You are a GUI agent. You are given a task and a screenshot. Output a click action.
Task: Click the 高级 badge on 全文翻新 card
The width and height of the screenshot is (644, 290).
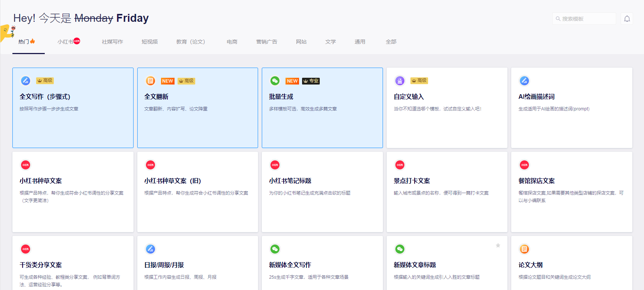coord(186,81)
